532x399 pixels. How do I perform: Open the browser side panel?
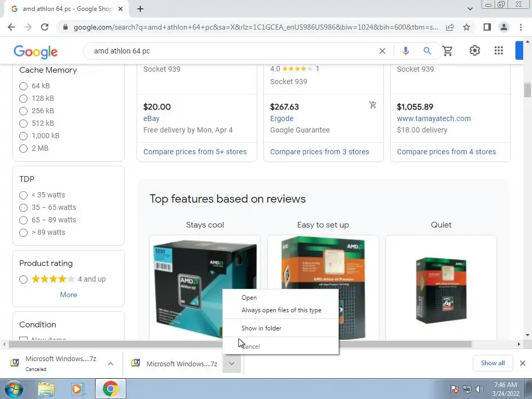pos(487,27)
